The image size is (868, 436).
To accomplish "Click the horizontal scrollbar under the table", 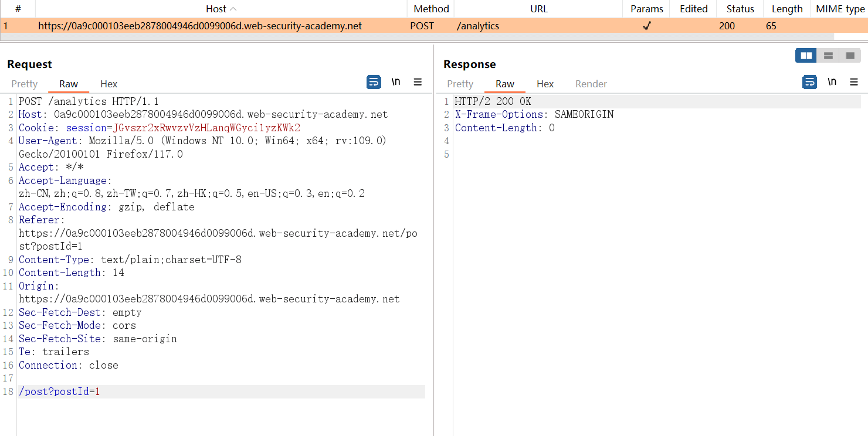I will coord(416,37).
